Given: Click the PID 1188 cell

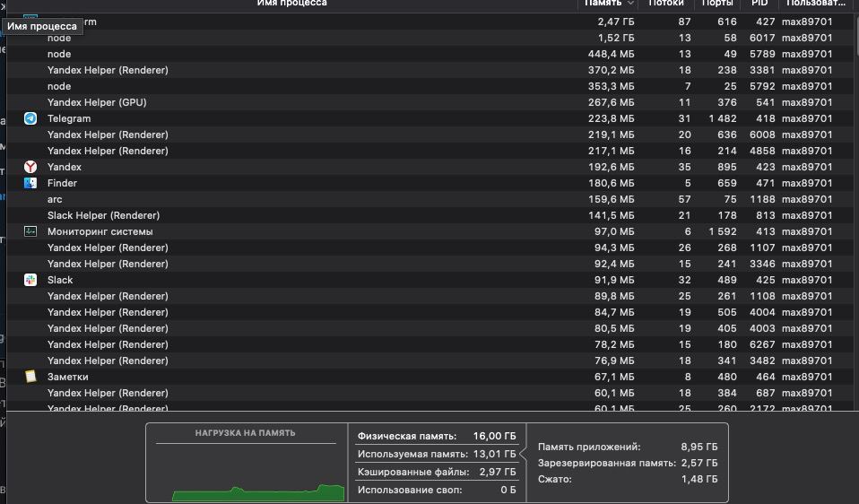Looking at the screenshot, I should [762, 199].
